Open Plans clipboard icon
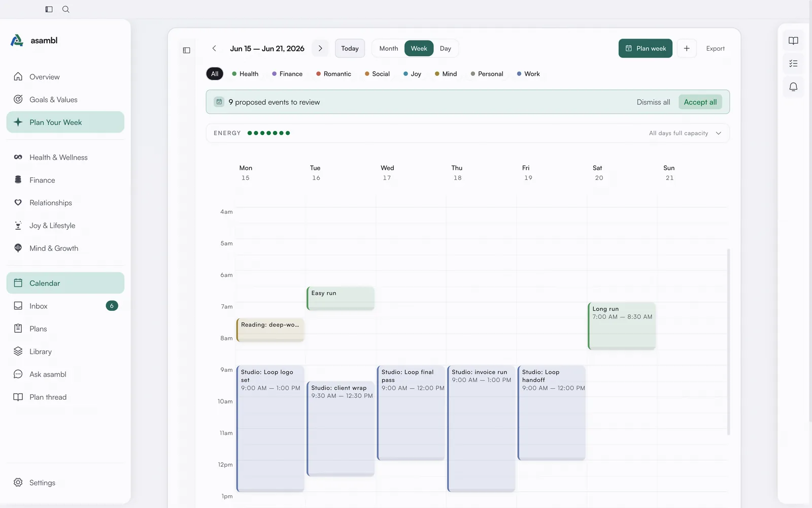The height and width of the screenshot is (508, 812). [18, 329]
